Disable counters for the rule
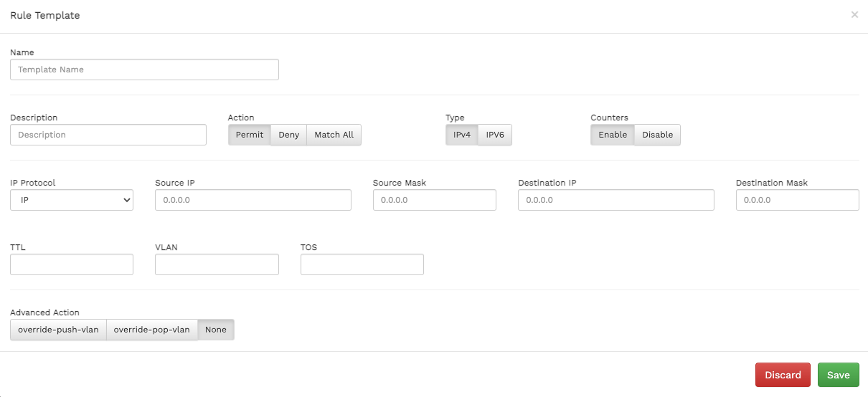The width and height of the screenshot is (868, 397). click(657, 135)
